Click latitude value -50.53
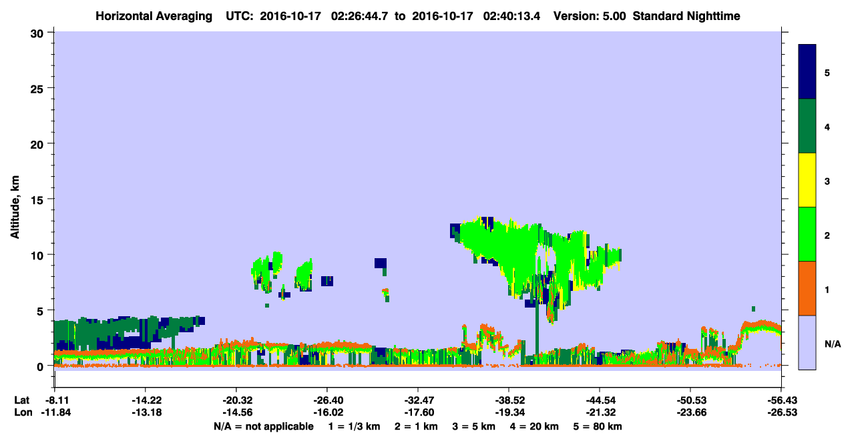 (x=690, y=400)
